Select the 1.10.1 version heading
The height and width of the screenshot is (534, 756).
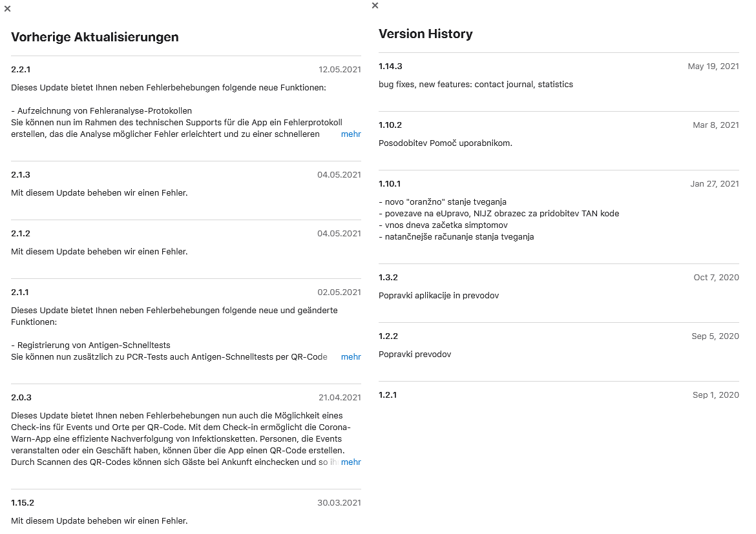390,184
